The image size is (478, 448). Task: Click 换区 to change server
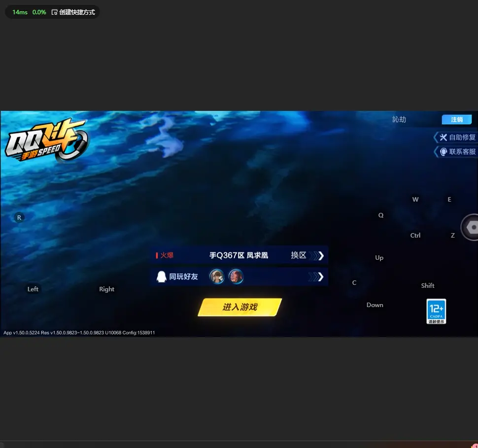(299, 255)
